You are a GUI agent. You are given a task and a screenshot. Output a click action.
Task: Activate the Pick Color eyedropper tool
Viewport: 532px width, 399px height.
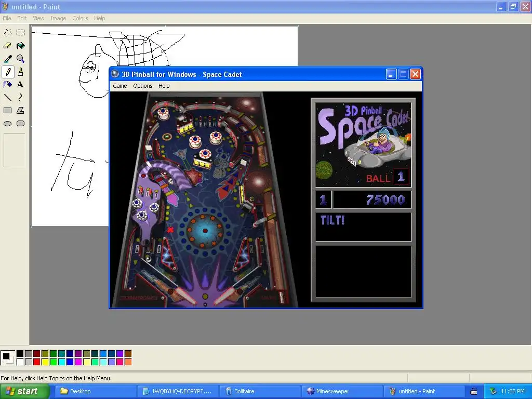point(7,59)
